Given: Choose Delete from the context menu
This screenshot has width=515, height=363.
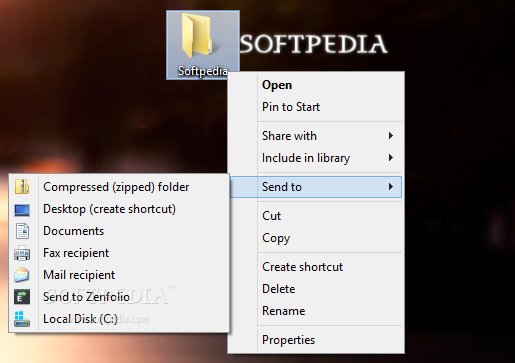Looking at the screenshot, I should pyautogui.click(x=316, y=289).
